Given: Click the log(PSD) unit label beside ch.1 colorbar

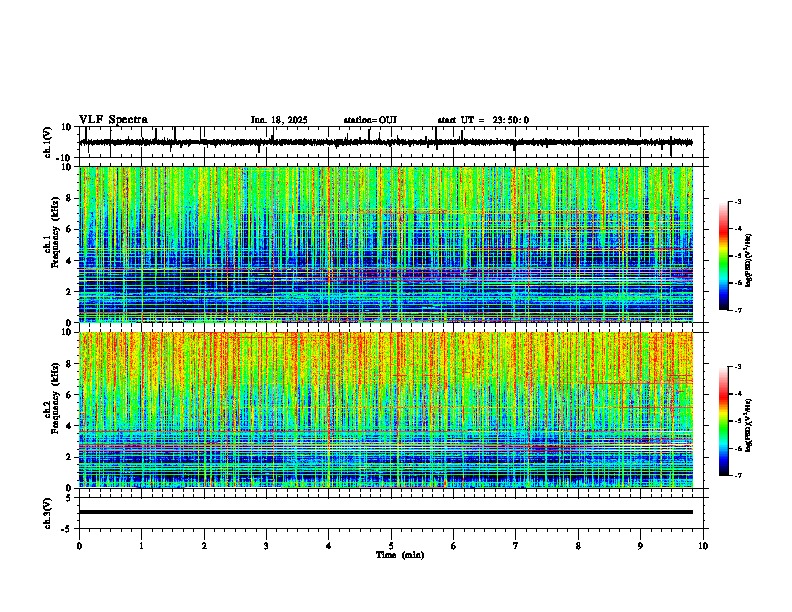Looking at the screenshot, I should tap(749, 261).
